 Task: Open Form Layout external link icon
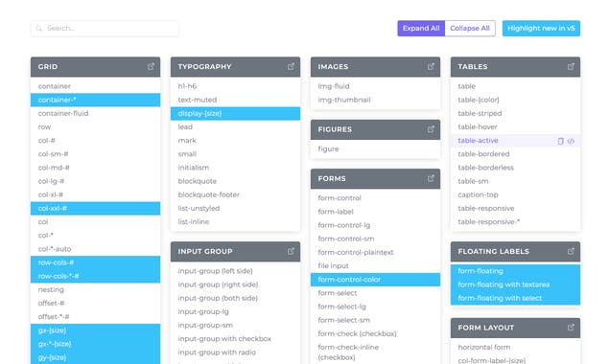pos(571,328)
